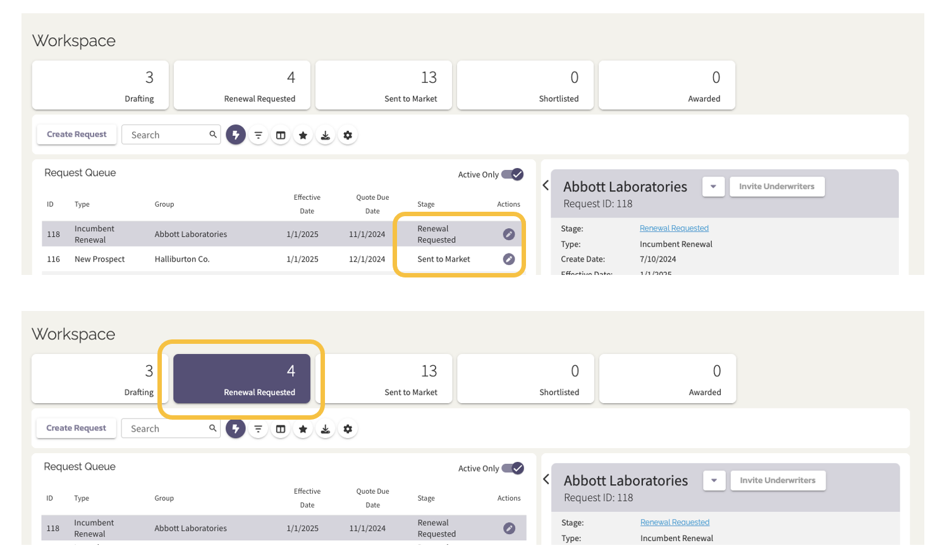Open the columns layout icon in the upper workspace toolbar
Image resolution: width=942 pixels, height=560 pixels.
(281, 135)
